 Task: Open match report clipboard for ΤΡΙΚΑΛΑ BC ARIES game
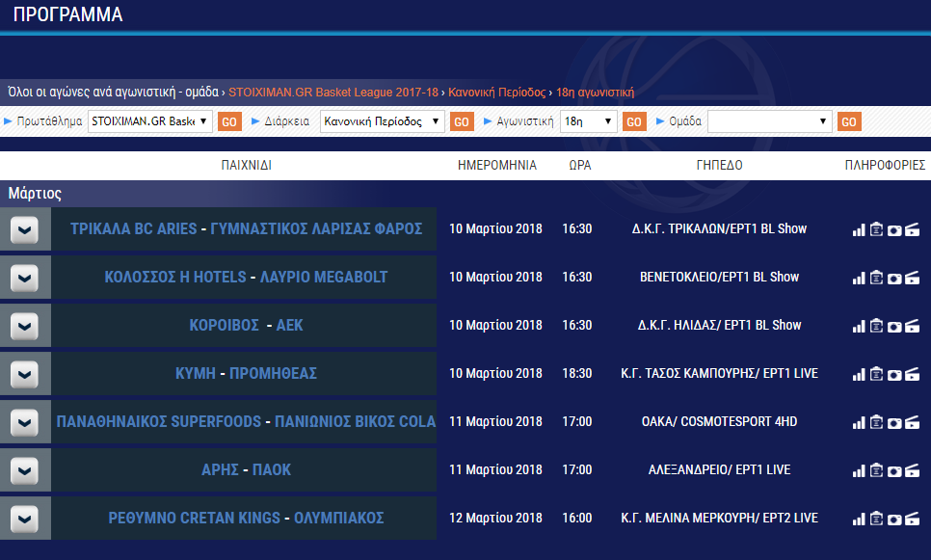click(x=876, y=229)
